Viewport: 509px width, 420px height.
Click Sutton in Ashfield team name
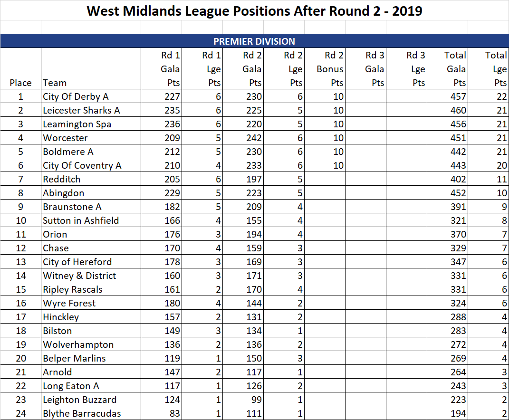pos(81,220)
